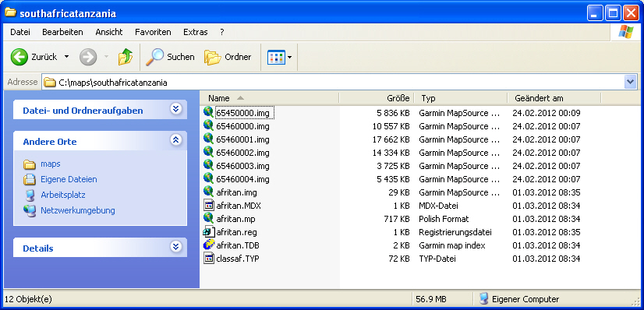Select the file name afritan.TDB
644x310 pixels.
237,245
